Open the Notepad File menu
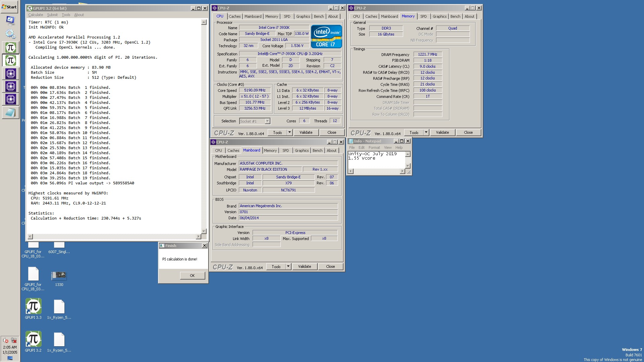 tap(352, 147)
